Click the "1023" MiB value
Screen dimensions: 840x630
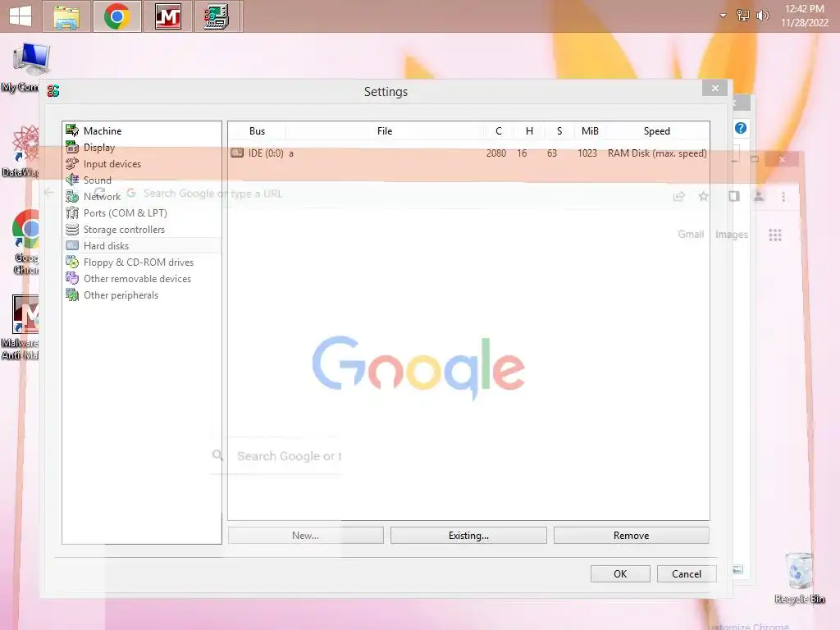[587, 153]
